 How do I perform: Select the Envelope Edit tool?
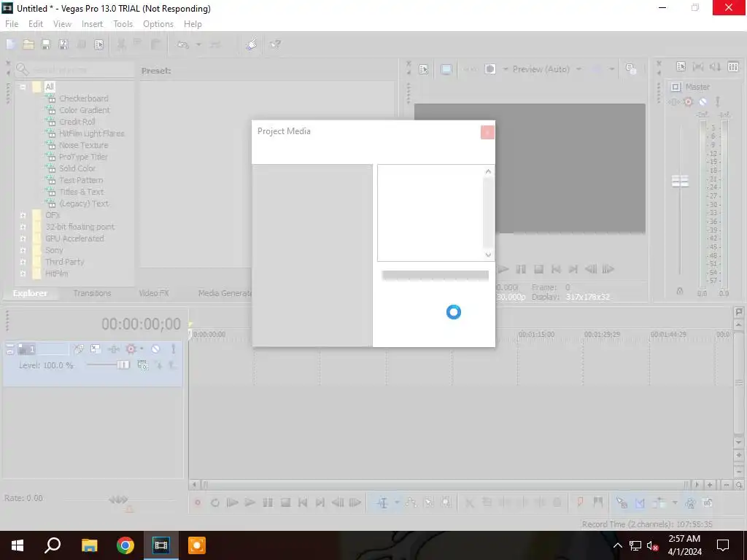(411, 502)
